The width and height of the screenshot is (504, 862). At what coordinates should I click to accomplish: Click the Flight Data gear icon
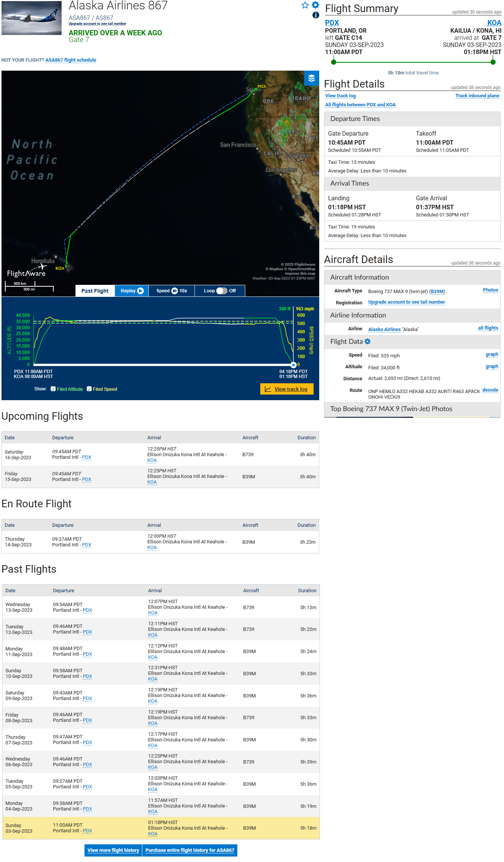368,342
